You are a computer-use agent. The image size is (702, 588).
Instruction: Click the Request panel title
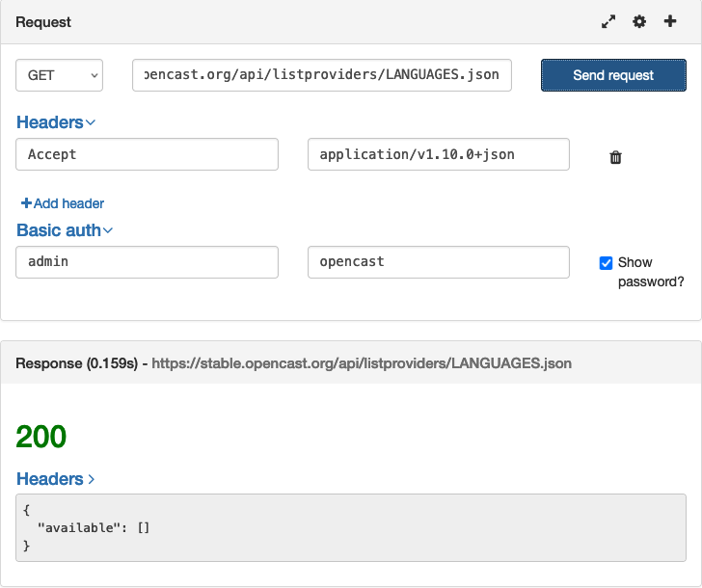tap(43, 22)
